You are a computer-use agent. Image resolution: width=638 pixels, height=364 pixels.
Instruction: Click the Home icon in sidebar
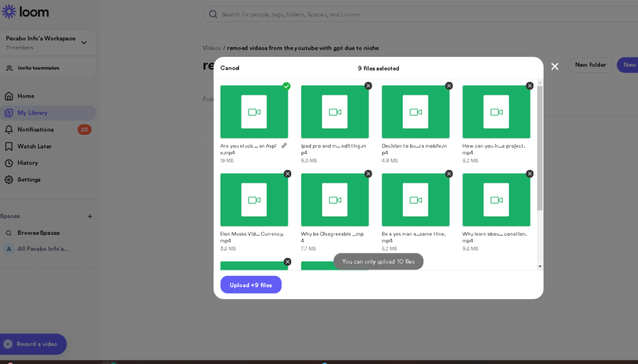coord(9,96)
